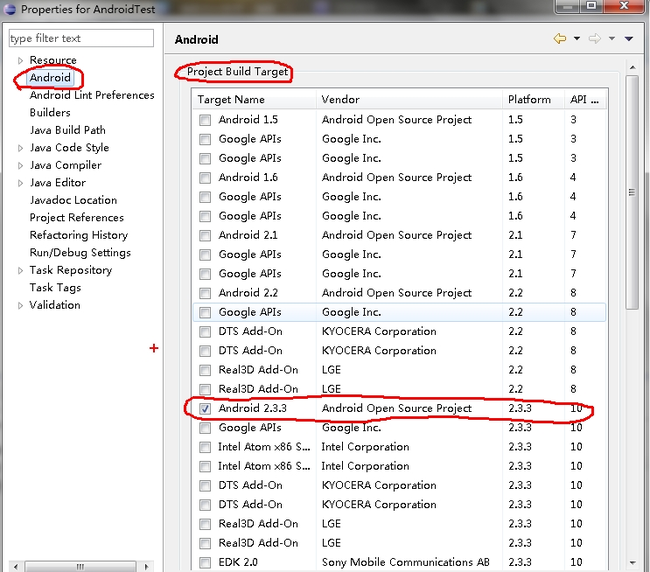Open the forward history dropdown arrow
650x572 pixels.
click(x=612, y=39)
